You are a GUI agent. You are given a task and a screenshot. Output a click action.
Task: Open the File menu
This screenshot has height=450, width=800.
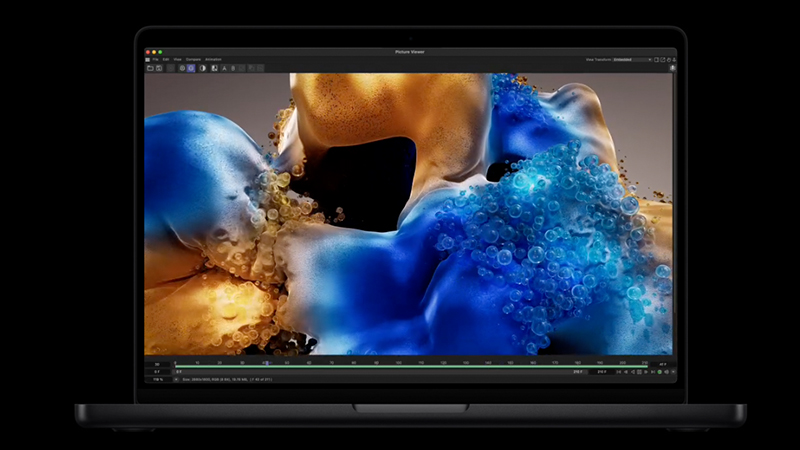156,60
